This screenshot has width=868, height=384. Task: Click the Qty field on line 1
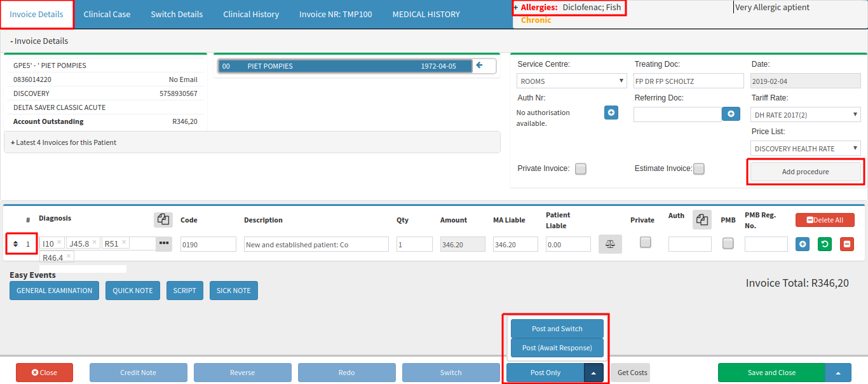click(x=415, y=244)
